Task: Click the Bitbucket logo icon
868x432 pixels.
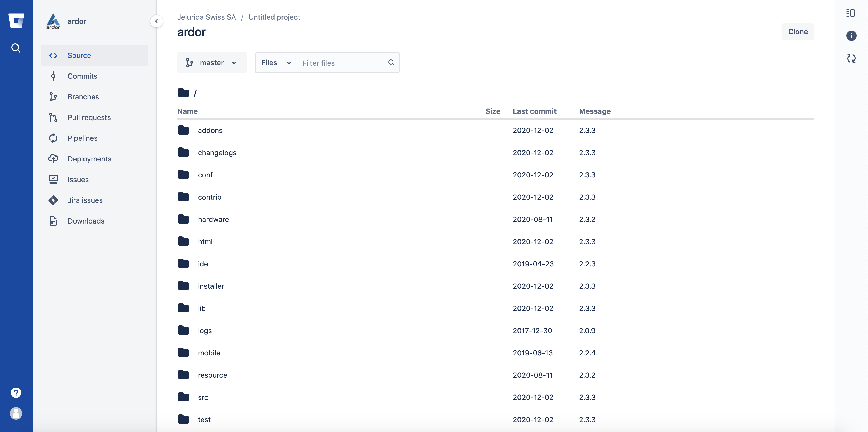Action: coord(16,21)
